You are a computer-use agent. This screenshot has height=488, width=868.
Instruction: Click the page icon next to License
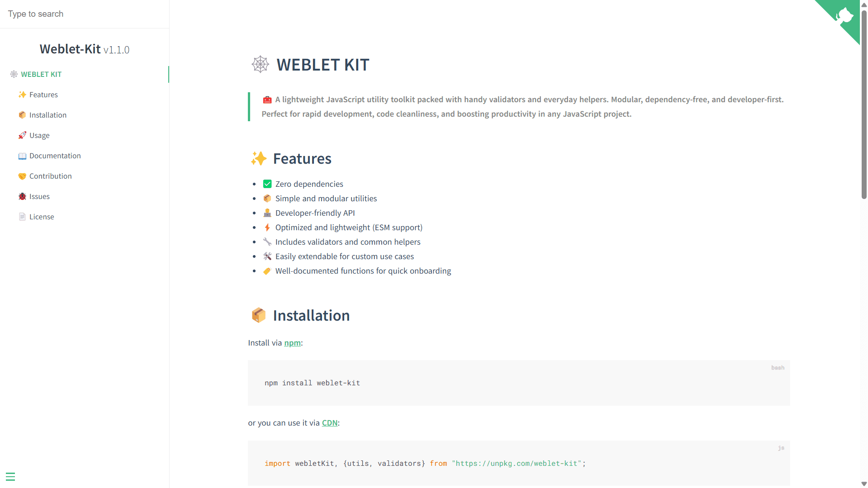coord(22,217)
